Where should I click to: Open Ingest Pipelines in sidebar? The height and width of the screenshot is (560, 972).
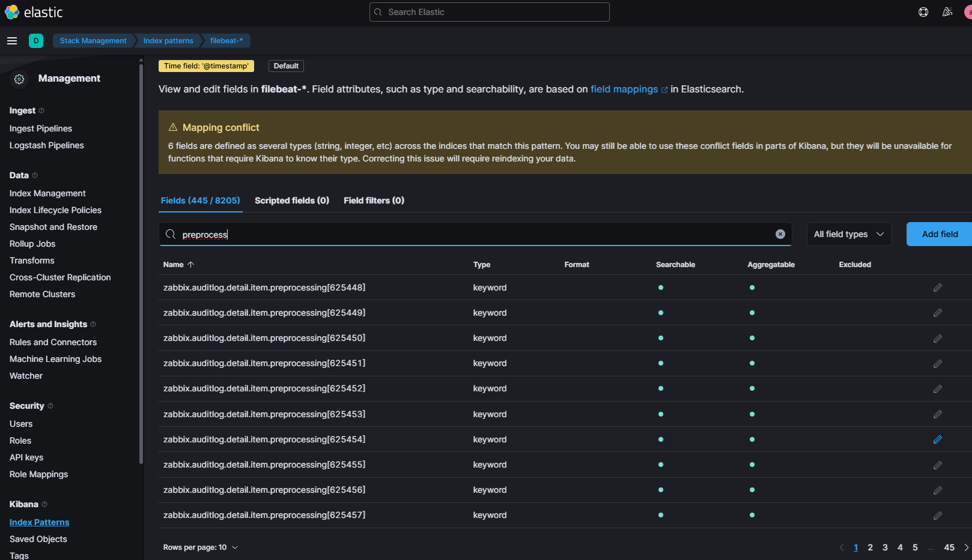click(41, 128)
